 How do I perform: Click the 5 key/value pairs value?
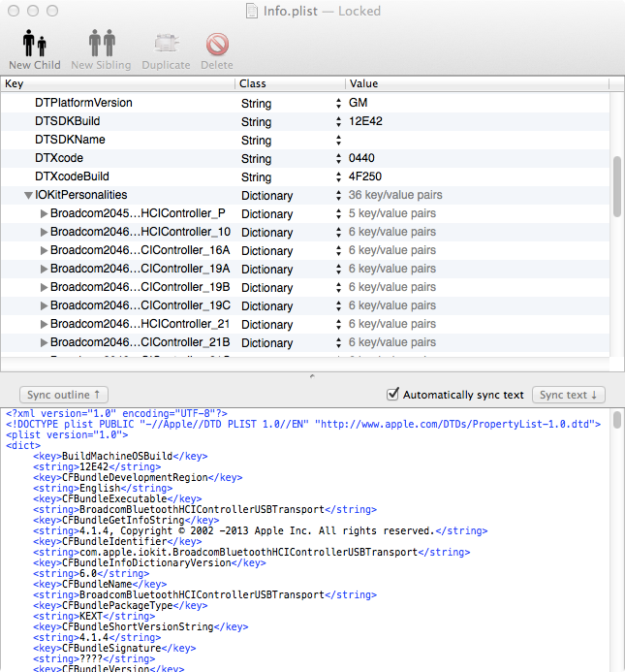pos(392,213)
